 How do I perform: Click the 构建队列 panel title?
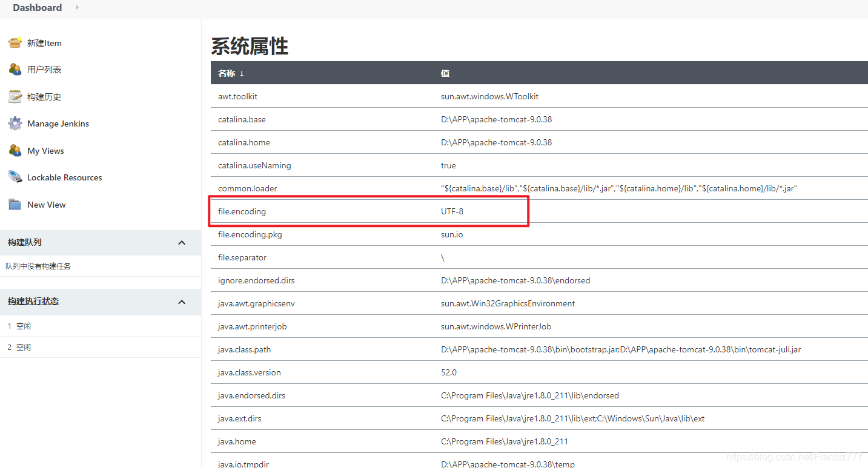[25, 242]
